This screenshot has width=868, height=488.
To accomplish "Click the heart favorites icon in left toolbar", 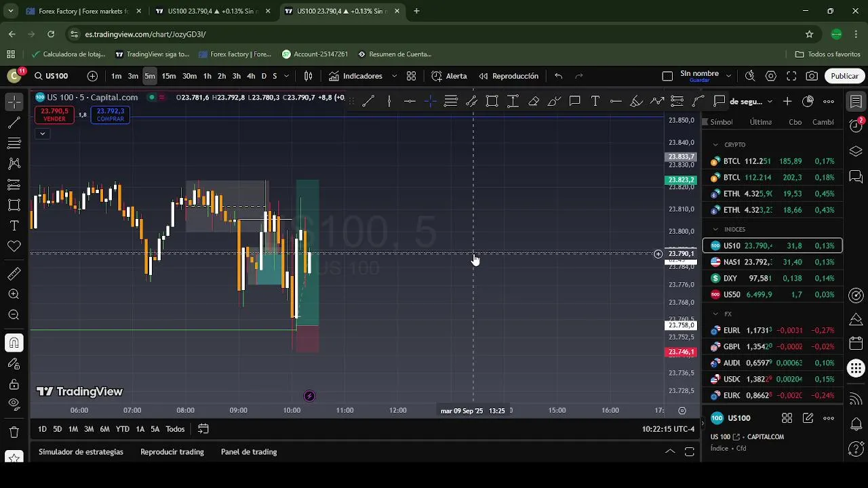I will [14, 246].
